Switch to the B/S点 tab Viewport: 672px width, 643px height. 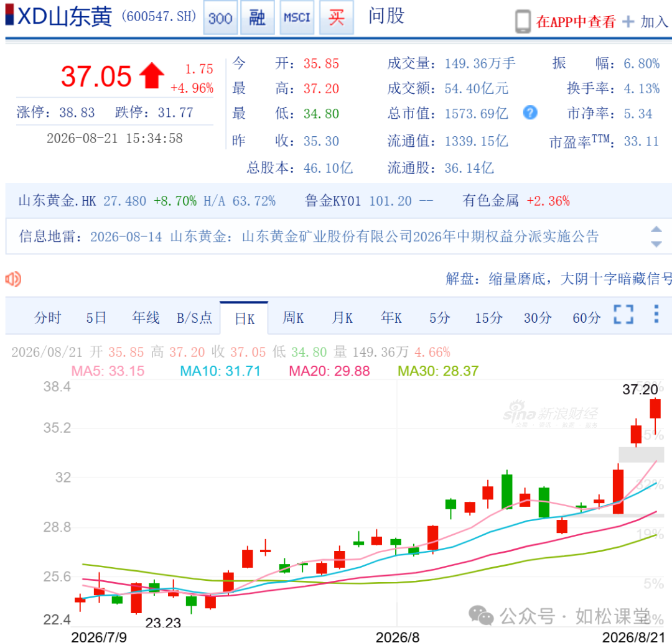click(x=195, y=318)
